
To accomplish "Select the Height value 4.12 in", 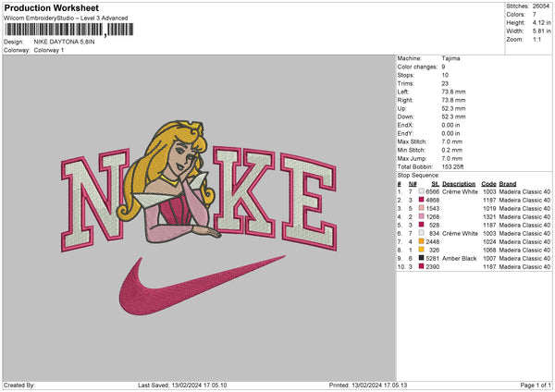I will tap(541, 22).
